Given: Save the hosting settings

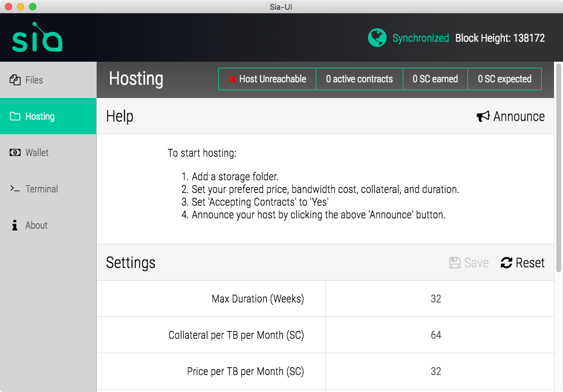Looking at the screenshot, I should (469, 263).
